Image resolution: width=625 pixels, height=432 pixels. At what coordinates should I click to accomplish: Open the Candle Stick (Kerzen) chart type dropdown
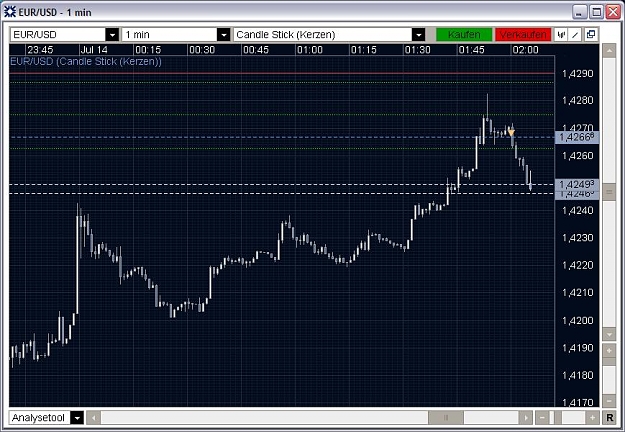click(x=418, y=35)
